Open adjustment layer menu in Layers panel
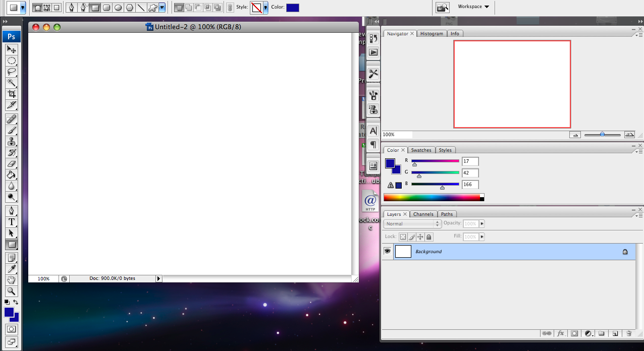This screenshot has height=351, width=644. pos(588,333)
